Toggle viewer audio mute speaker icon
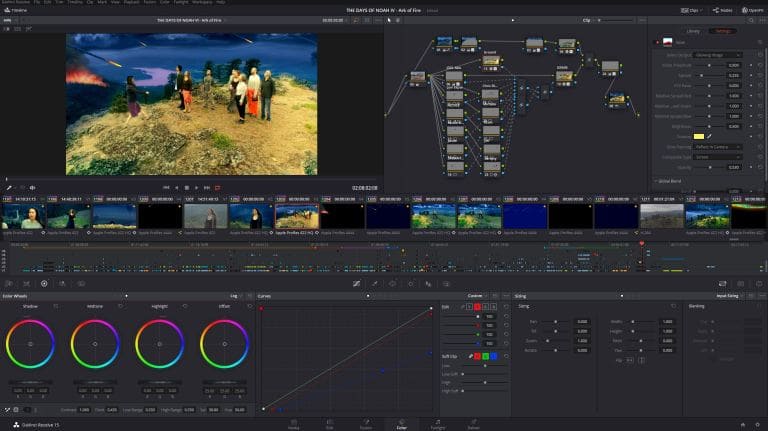Screen dimensions: 768x431 [x=32, y=188]
